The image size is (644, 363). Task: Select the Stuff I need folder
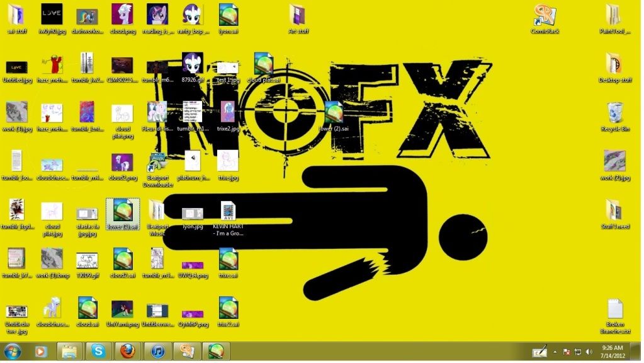tap(615, 214)
